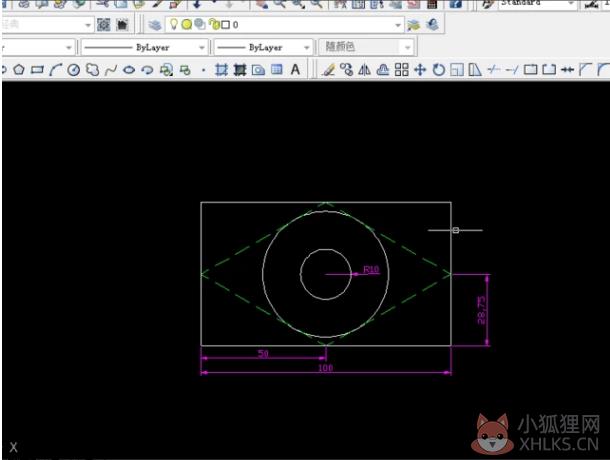Viewport: 610px width, 460px height.
Task: Open the lineweight ByLayer dropdown
Action: point(307,47)
